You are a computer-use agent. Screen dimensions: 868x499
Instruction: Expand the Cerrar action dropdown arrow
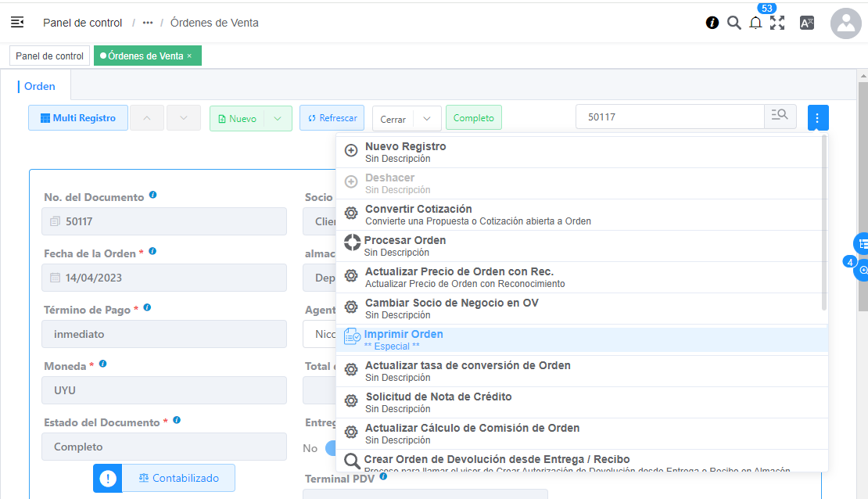click(427, 119)
